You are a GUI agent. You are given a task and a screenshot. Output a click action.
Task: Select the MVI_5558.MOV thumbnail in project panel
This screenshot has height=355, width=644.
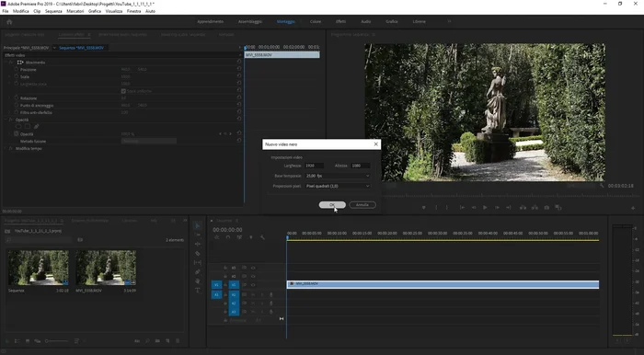point(106,268)
